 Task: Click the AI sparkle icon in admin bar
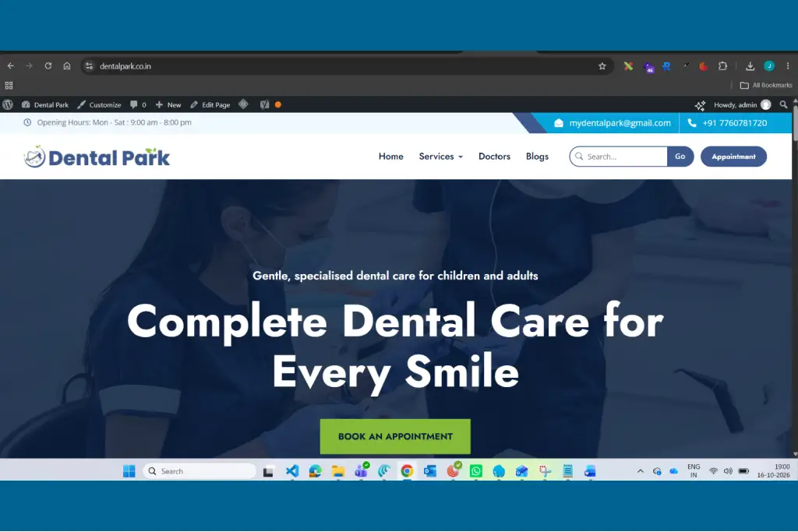click(x=701, y=105)
